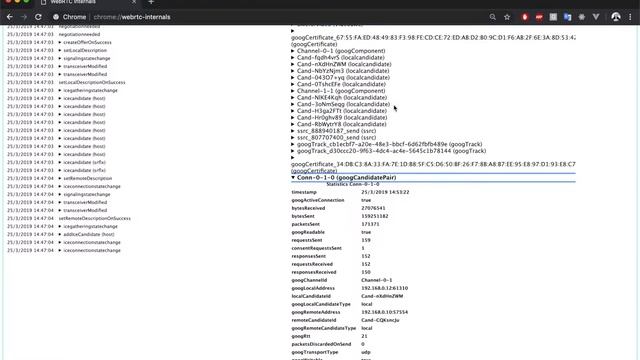Select the WebRTC Internals browser tab
Image resolution: width=640 pixels, height=360 pixels.
[87, 2]
